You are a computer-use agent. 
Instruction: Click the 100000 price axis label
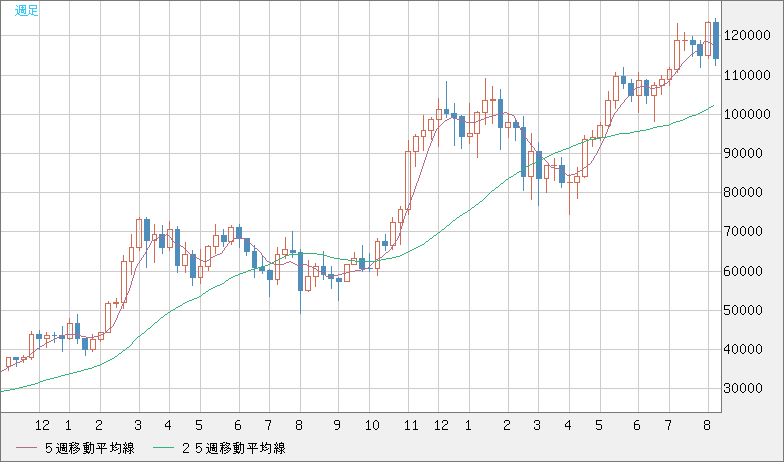(748, 114)
